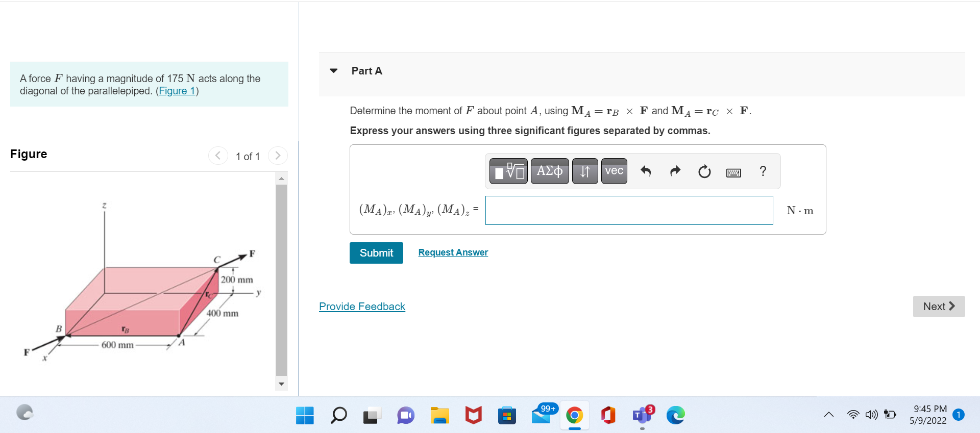Click the parallelepiped figure image
This screenshot has height=433, width=980.
click(x=143, y=283)
